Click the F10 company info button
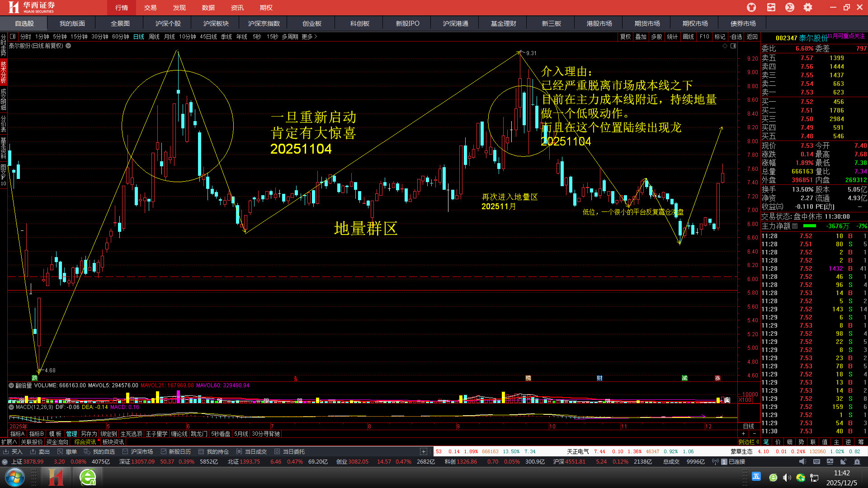 coord(704,37)
